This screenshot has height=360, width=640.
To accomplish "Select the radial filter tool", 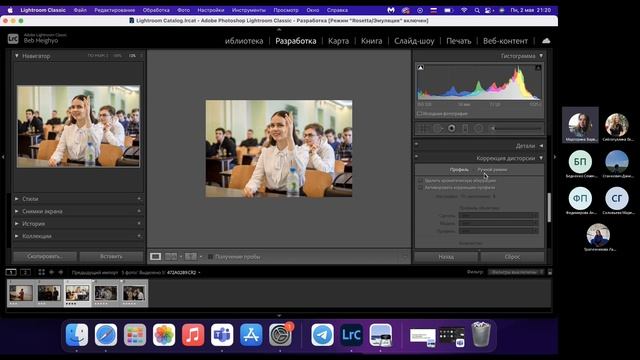I will (x=478, y=129).
